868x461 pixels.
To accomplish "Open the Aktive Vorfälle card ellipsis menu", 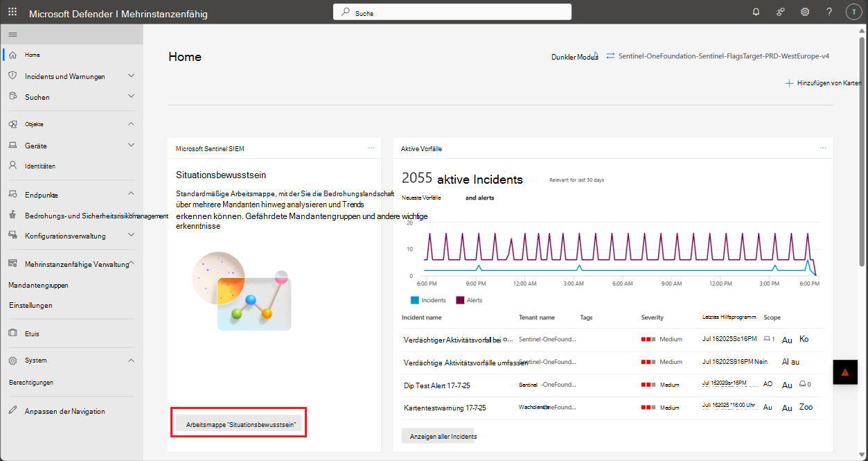I will [823, 148].
